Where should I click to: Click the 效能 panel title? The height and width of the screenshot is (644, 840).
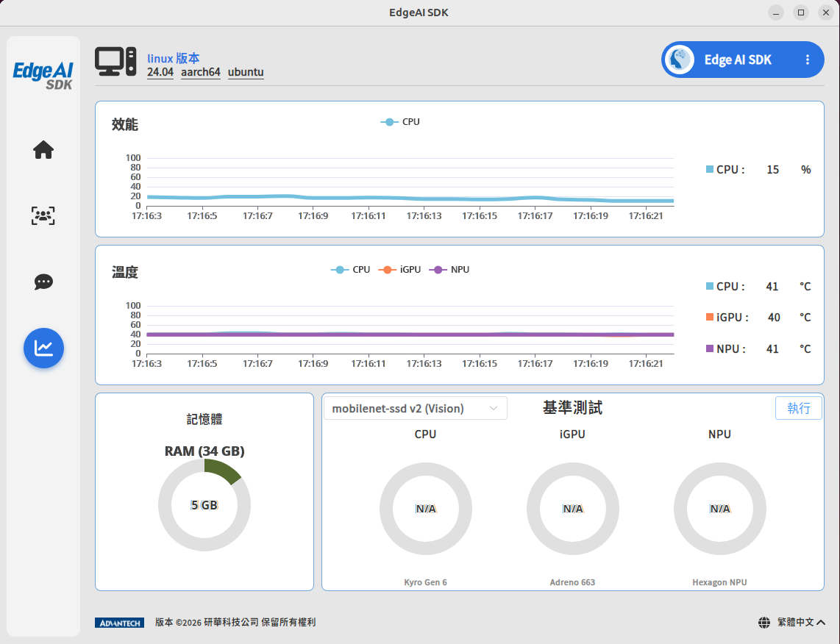125,125
